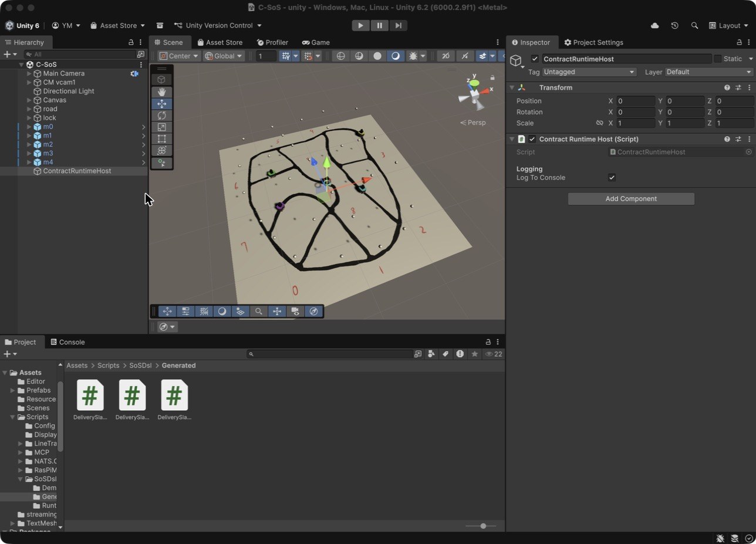Select the Hand view tool
The image size is (756, 544).
(161, 92)
